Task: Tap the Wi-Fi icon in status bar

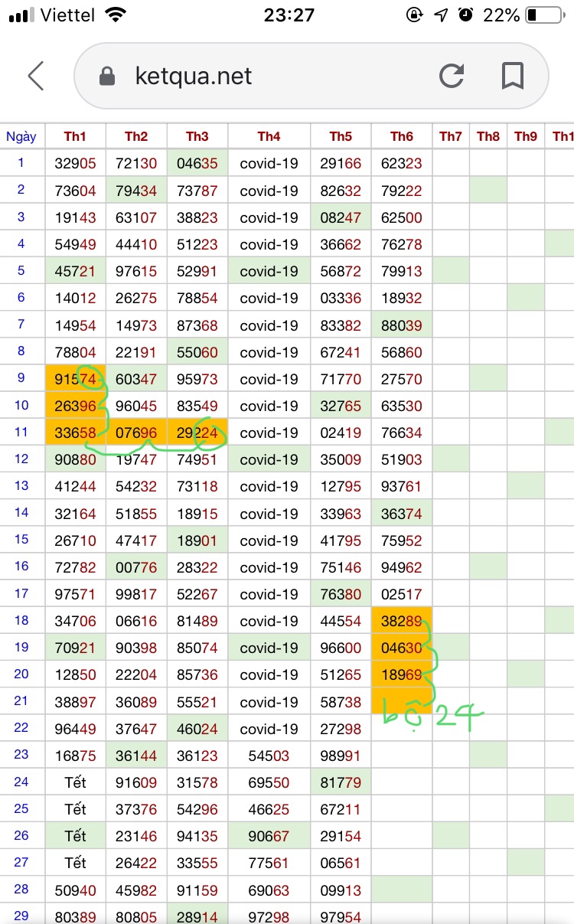Action: (x=116, y=15)
